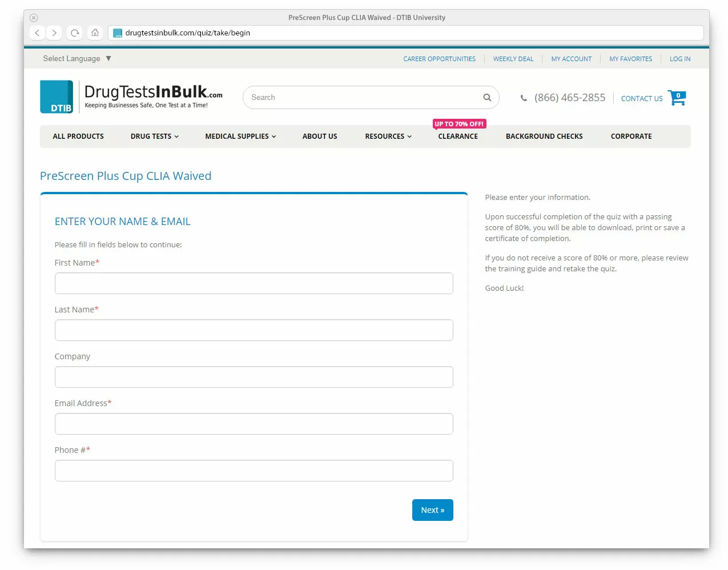This screenshot has height=570, width=728.
Task: Follow the Career Opportunities link
Action: pyautogui.click(x=439, y=59)
